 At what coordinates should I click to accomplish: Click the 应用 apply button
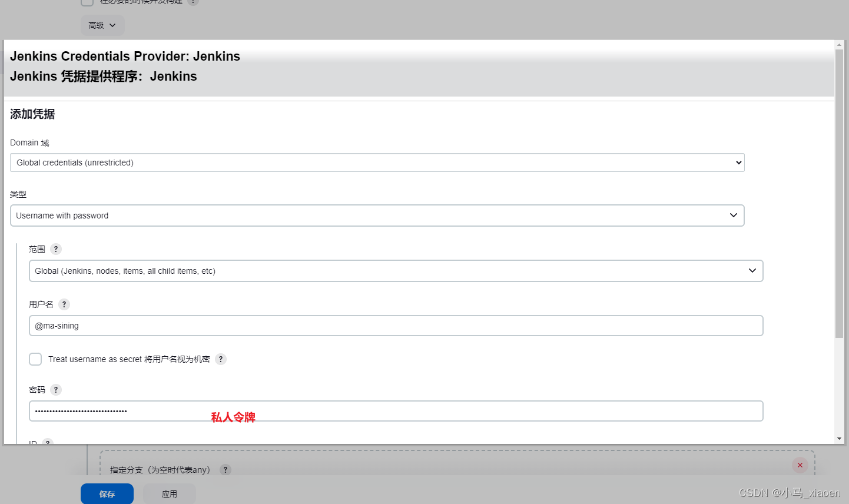click(x=170, y=494)
